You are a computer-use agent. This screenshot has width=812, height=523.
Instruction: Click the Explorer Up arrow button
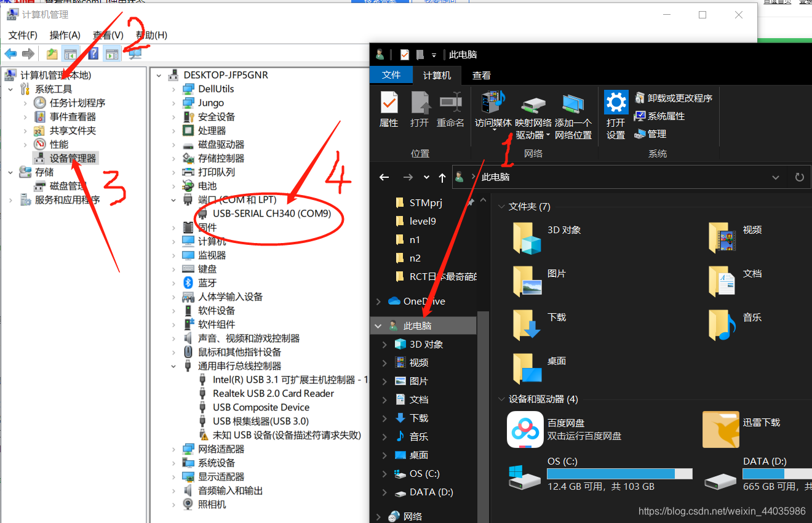click(x=442, y=177)
